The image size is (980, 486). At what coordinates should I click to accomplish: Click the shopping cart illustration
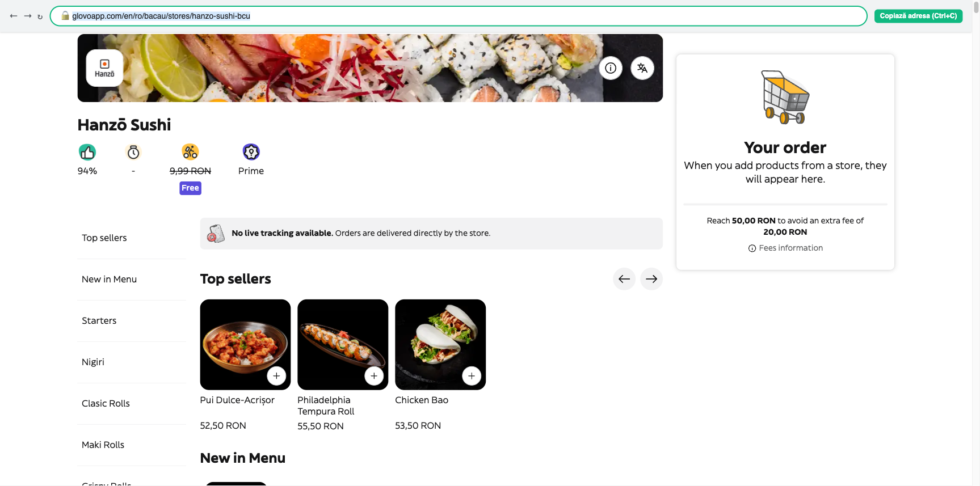[x=785, y=97]
